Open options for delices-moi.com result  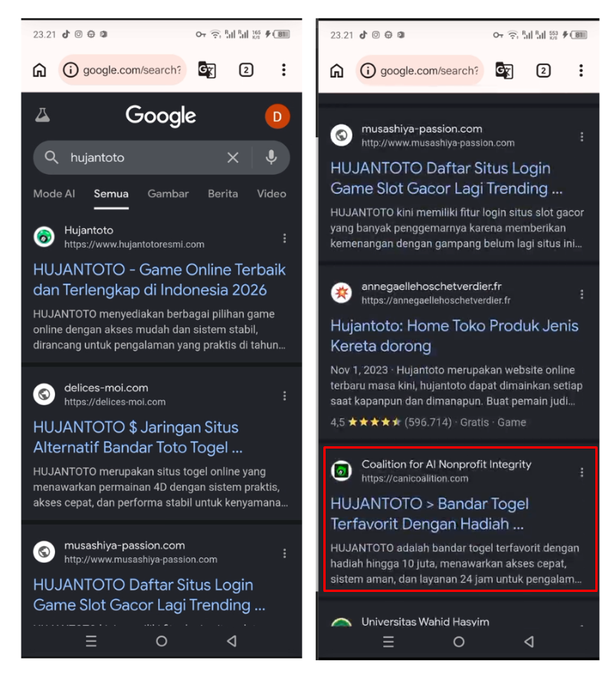click(x=284, y=396)
